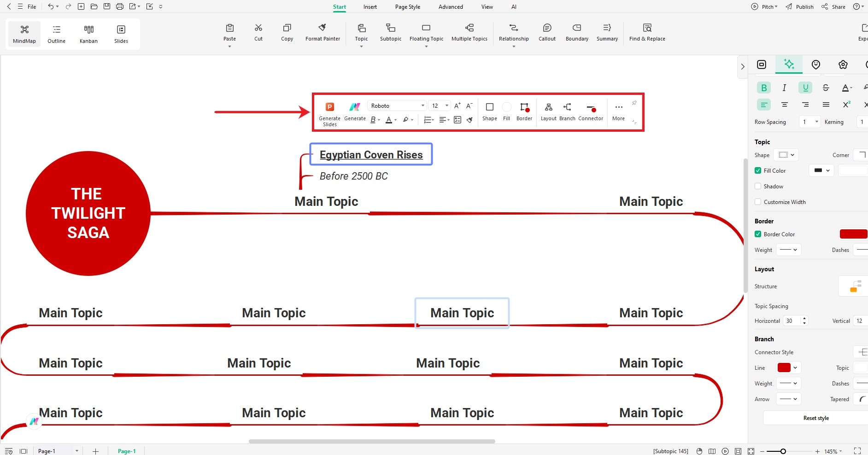Screen dimensions: 868x455
Task: Undo the last action
Action: tap(51, 6)
